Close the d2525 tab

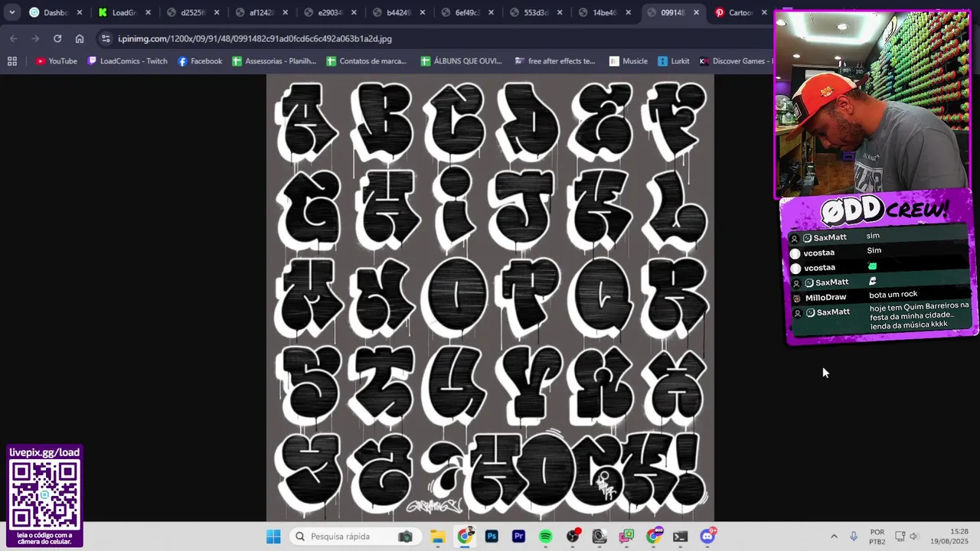(217, 12)
